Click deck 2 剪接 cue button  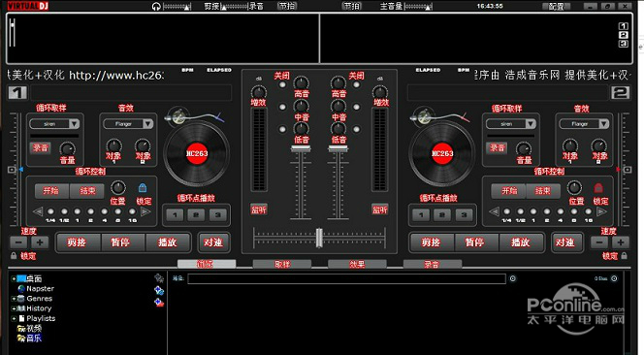pyautogui.click(x=432, y=242)
